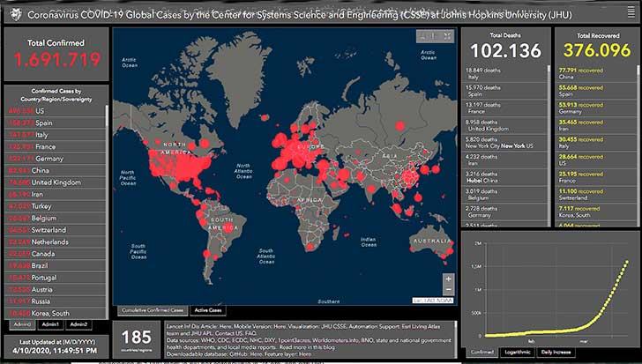Switch to the Admin2 tab
Image resolution: width=642 pixels, height=364 pixels.
(78, 324)
